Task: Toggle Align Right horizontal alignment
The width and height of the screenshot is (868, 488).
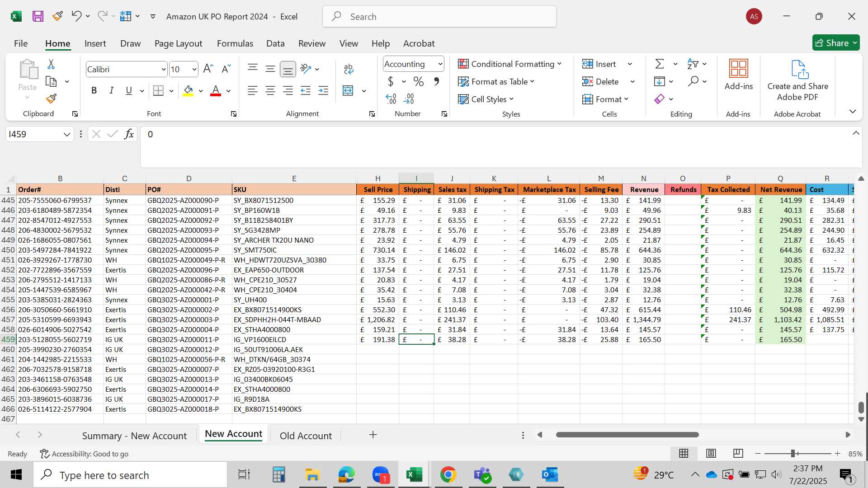Action: 288,90
